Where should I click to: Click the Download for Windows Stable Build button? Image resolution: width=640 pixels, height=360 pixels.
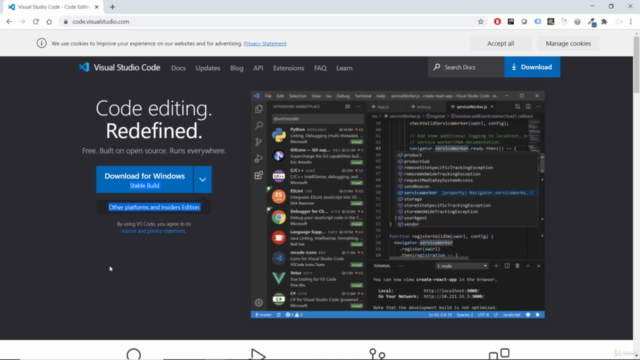[144, 179]
